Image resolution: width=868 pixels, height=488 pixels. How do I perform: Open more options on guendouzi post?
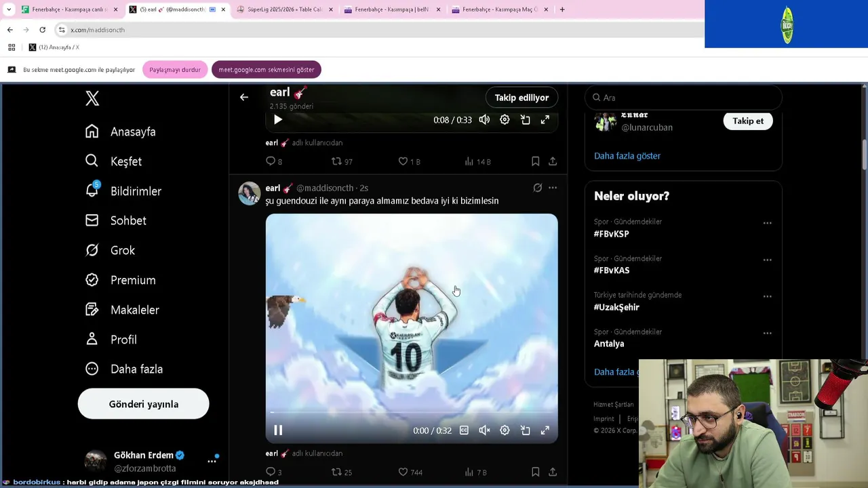point(553,188)
